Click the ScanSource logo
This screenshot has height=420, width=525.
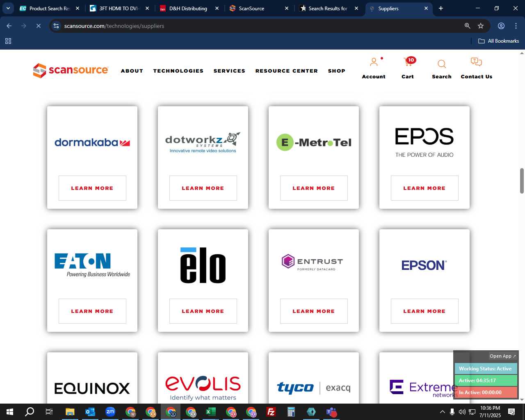(71, 71)
